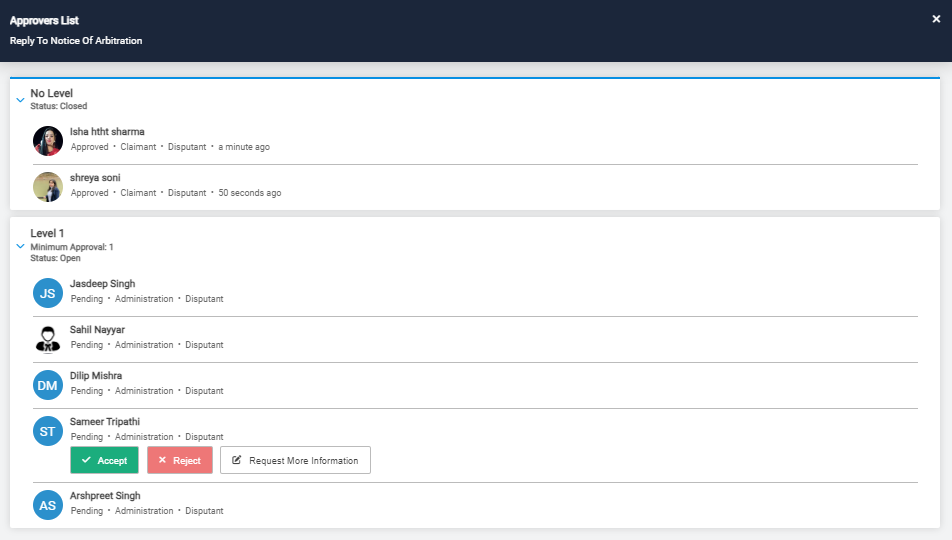The image size is (952, 540).
Task: Select the name Jasdeep Singh
Action: coord(102,284)
